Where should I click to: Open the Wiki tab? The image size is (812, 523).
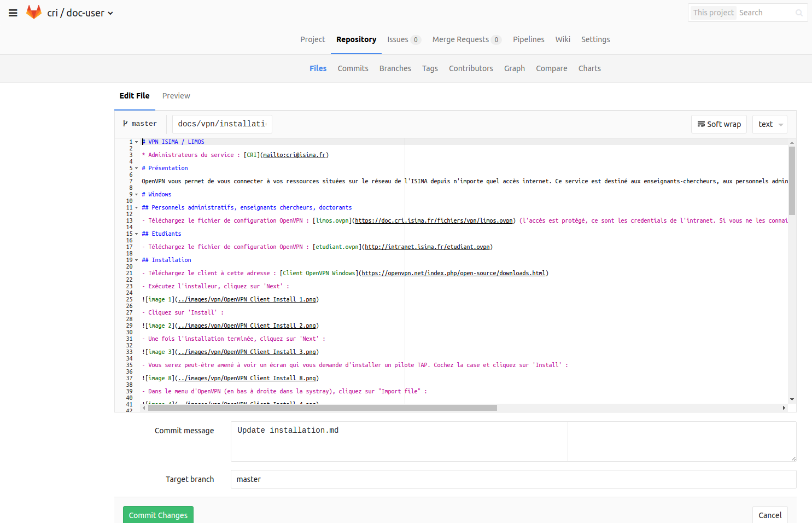pos(563,39)
